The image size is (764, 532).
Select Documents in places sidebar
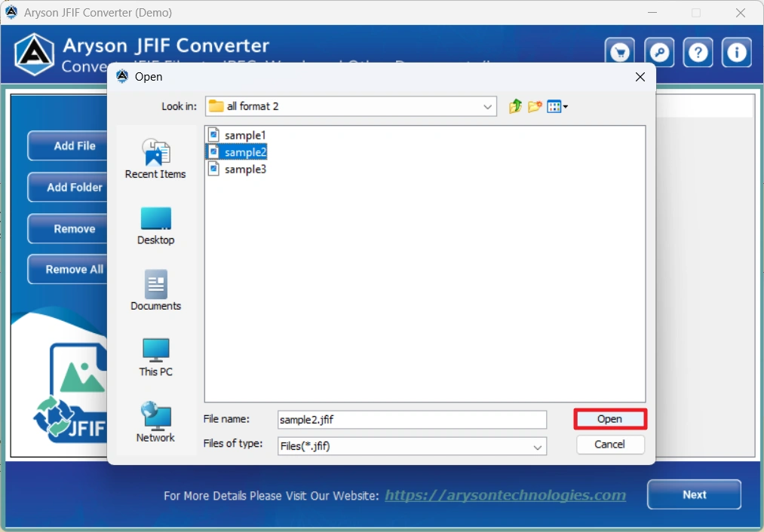pos(155,291)
